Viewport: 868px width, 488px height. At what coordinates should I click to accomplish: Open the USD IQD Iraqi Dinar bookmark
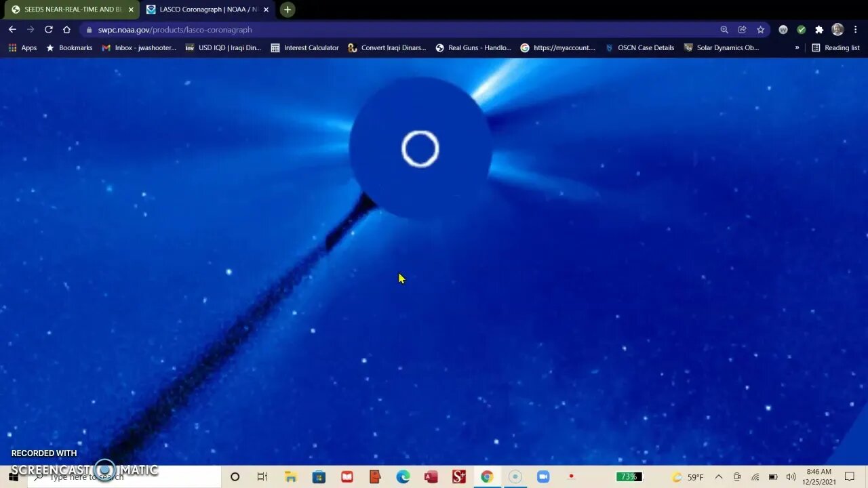223,48
